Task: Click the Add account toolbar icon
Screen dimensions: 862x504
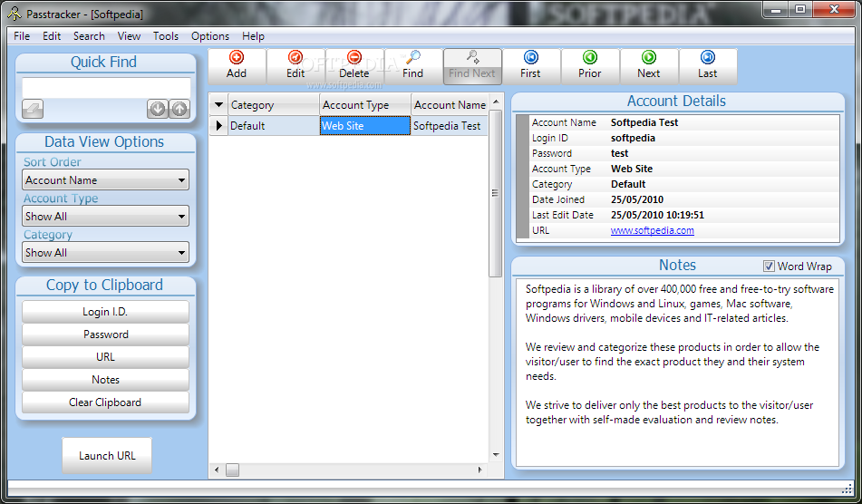Action: pos(237,57)
